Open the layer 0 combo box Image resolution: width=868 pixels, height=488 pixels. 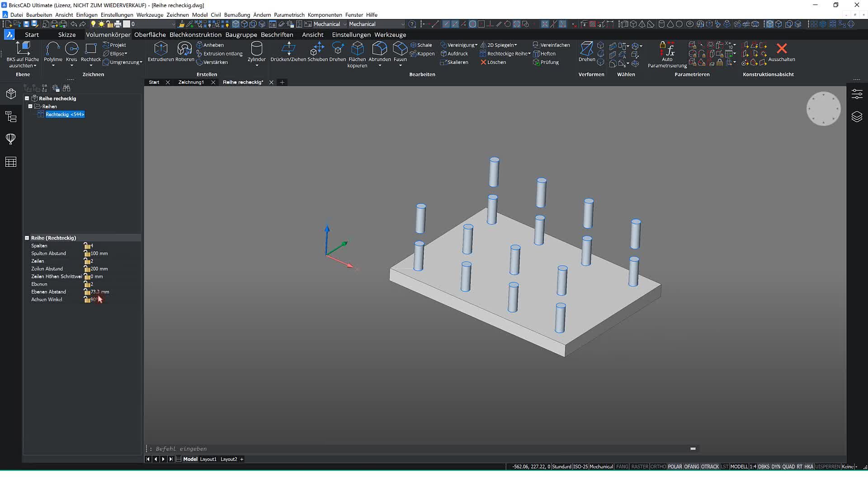[x=153, y=24]
